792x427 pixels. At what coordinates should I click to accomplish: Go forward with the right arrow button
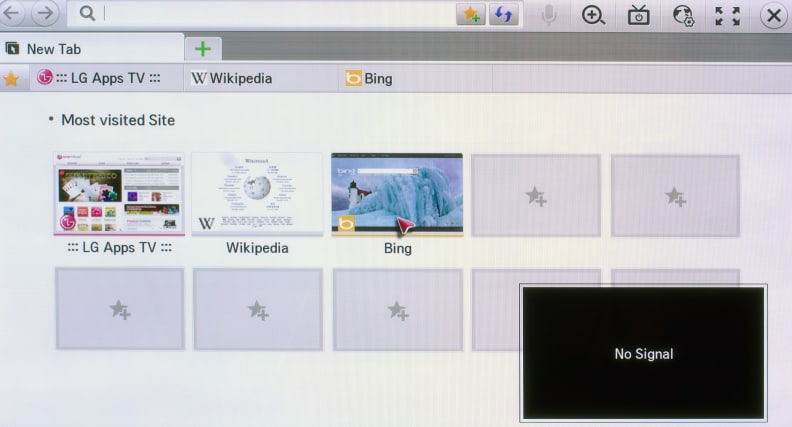(x=45, y=13)
